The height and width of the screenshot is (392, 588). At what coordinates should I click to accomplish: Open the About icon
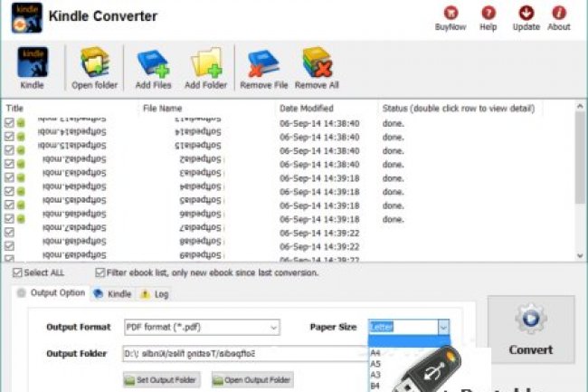559,15
